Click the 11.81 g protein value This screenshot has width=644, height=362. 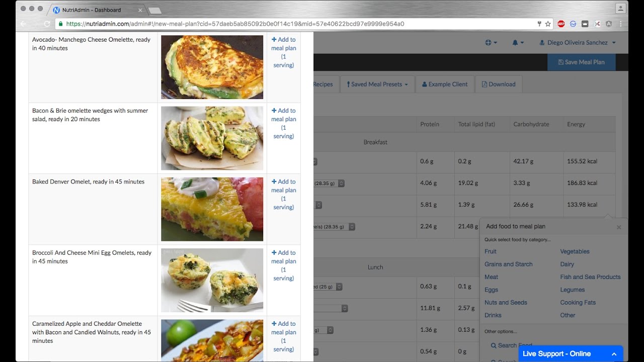point(430,308)
